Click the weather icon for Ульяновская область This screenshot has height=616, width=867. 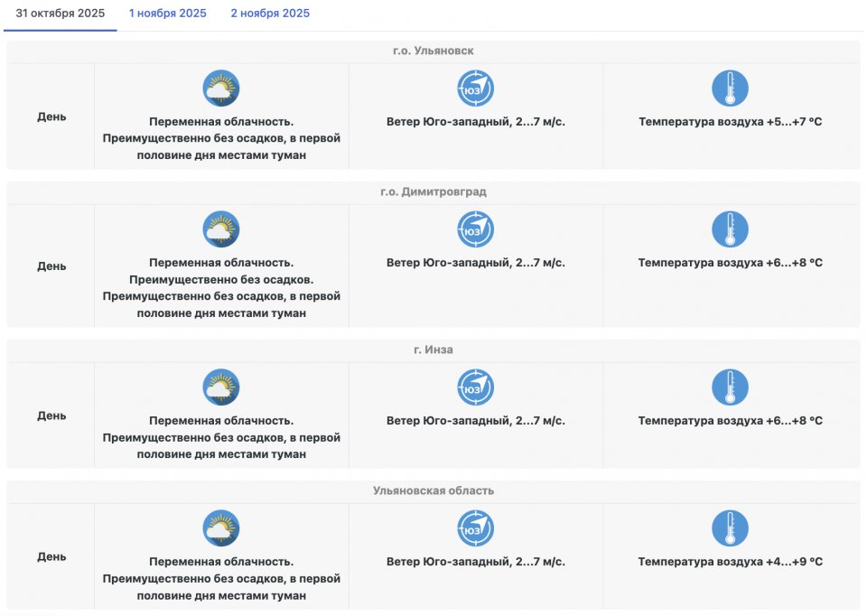point(220,528)
